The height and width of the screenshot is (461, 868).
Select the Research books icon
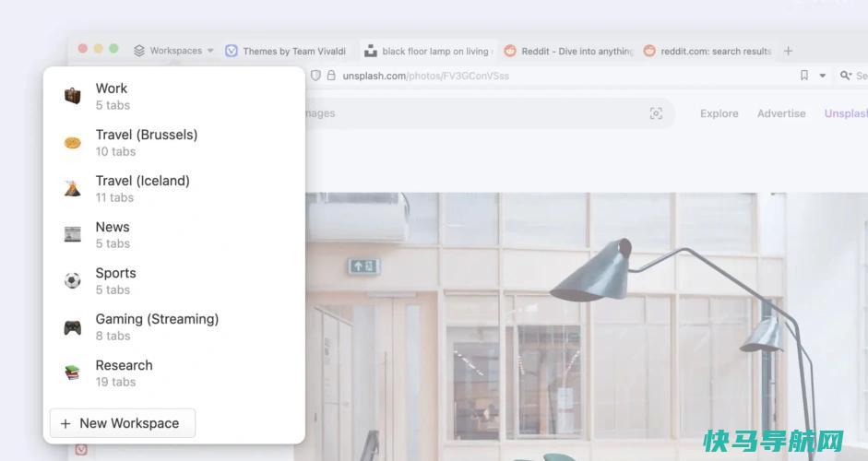click(x=73, y=372)
